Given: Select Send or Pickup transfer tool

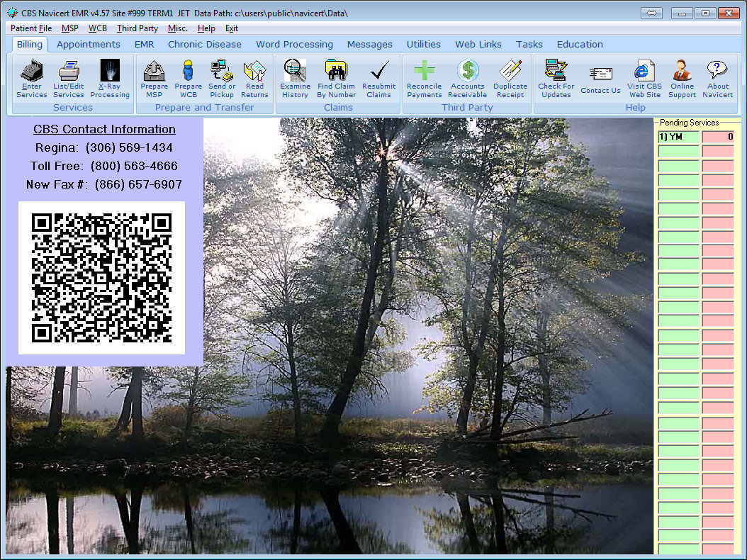Looking at the screenshot, I should pyautogui.click(x=221, y=78).
